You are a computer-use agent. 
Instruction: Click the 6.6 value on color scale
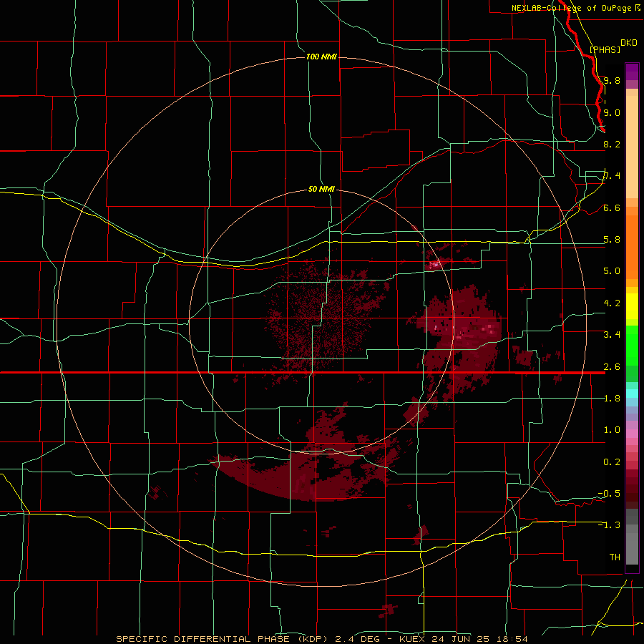(x=612, y=208)
